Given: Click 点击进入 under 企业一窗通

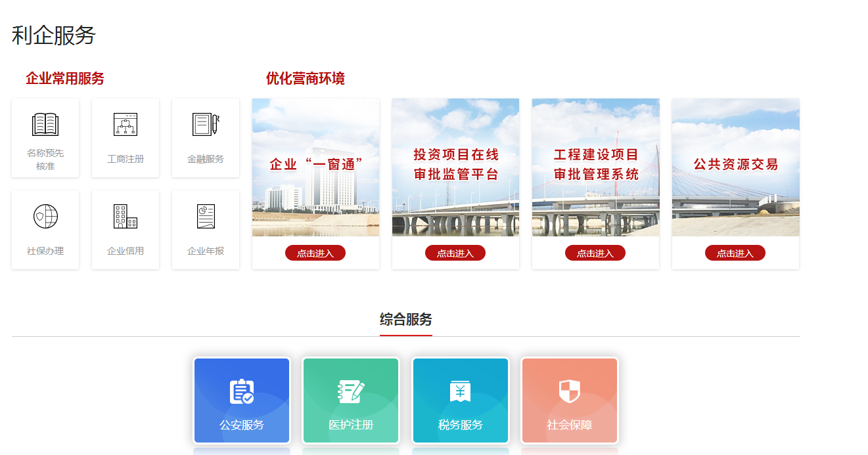Looking at the screenshot, I should click(315, 253).
